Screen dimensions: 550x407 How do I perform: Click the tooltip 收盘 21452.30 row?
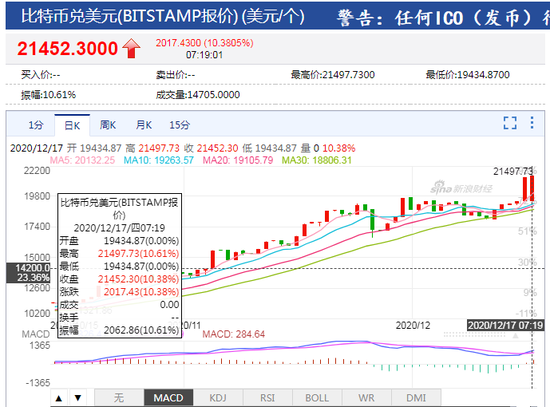click(119, 279)
